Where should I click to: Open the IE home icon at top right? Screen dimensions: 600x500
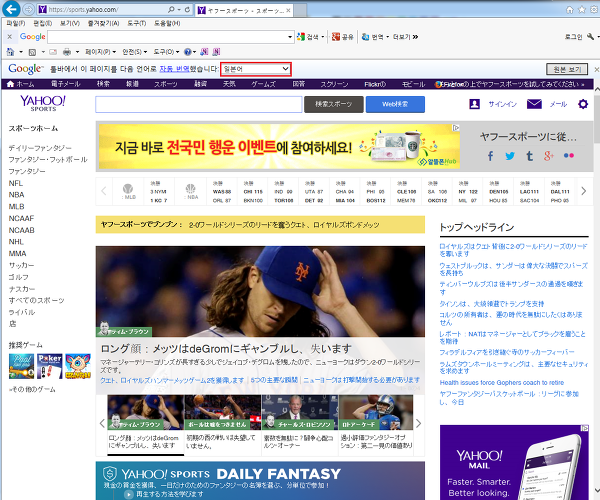(570, 10)
